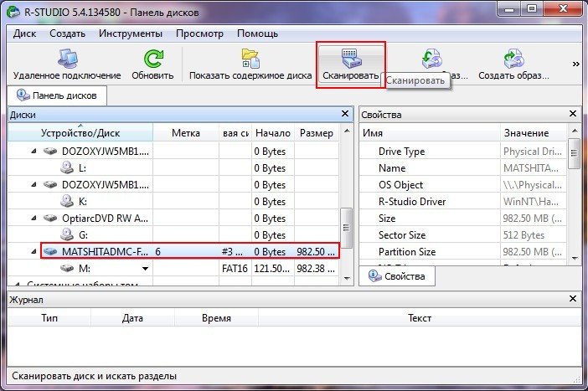
Task: Select drive L: disc icon
Action: [67, 167]
